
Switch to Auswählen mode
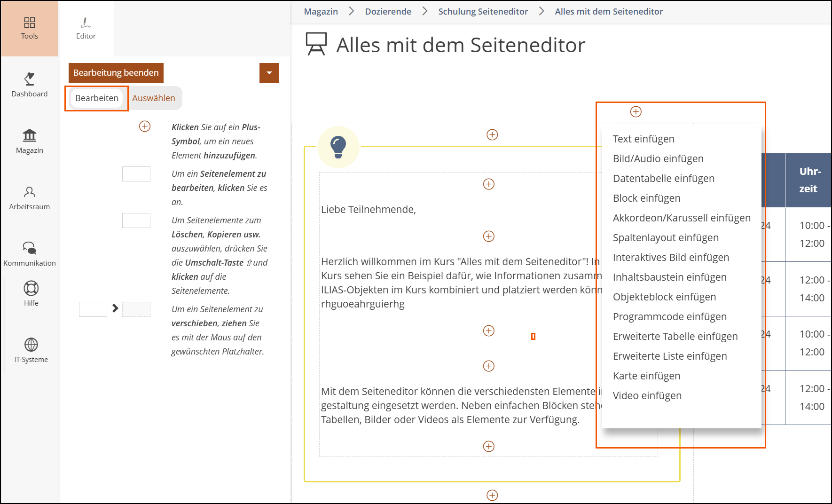pyautogui.click(x=153, y=98)
